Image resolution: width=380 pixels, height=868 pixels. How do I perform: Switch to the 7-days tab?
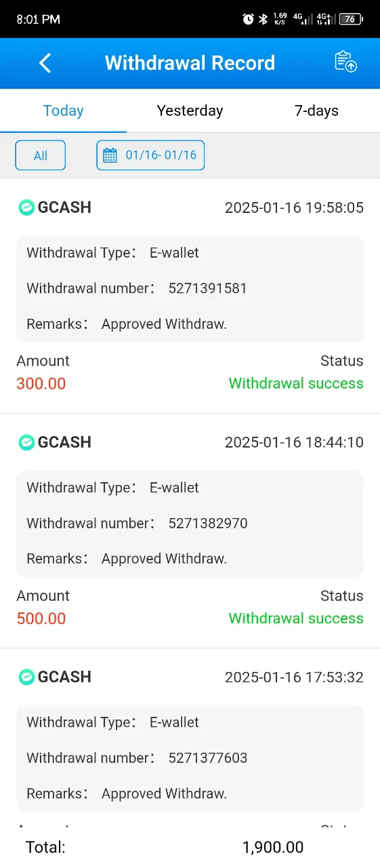[x=316, y=111]
